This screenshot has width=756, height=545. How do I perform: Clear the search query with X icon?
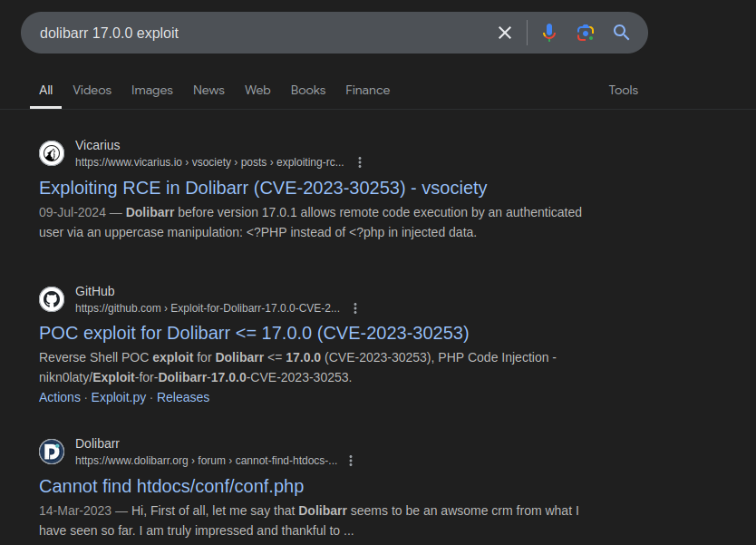tap(504, 33)
